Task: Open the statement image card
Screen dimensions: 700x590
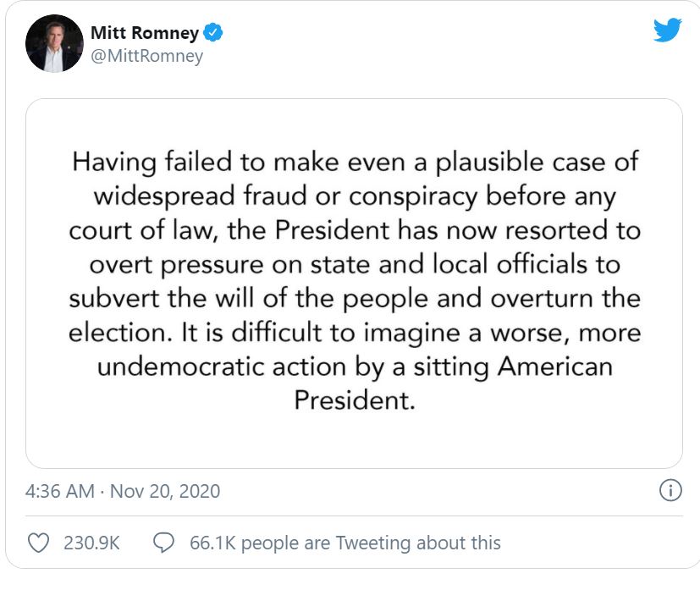Action: point(354,284)
